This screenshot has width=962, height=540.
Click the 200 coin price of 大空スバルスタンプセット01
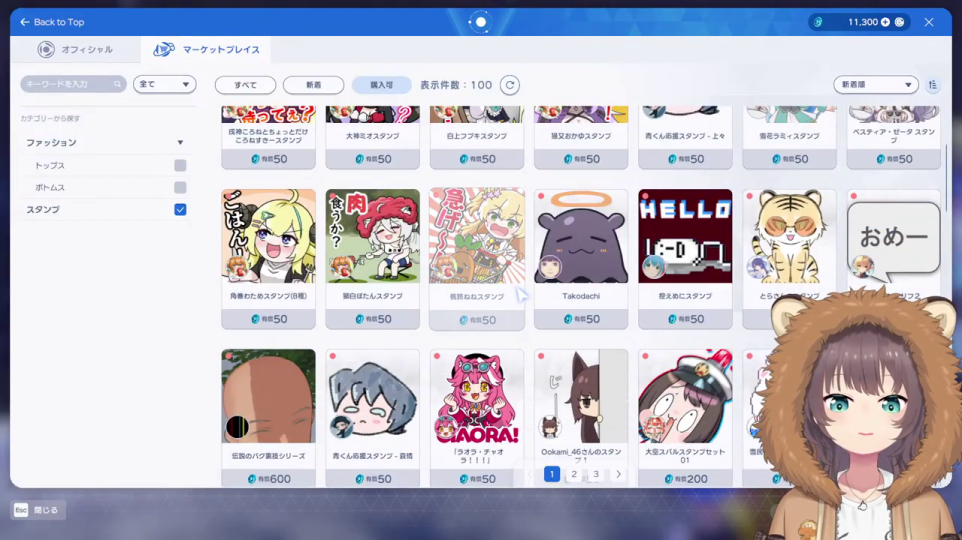(x=685, y=479)
